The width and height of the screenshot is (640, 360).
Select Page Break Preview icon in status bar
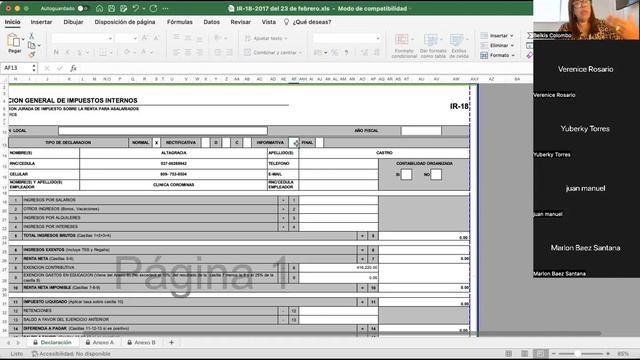point(540,353)
